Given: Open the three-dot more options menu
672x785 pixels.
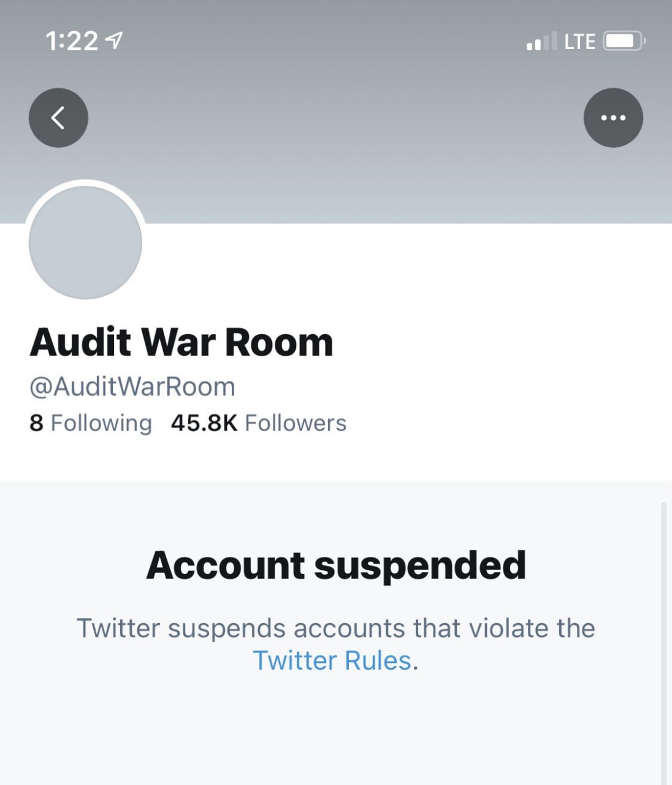Looking at the screenshot, I should [x=613, y=118].
